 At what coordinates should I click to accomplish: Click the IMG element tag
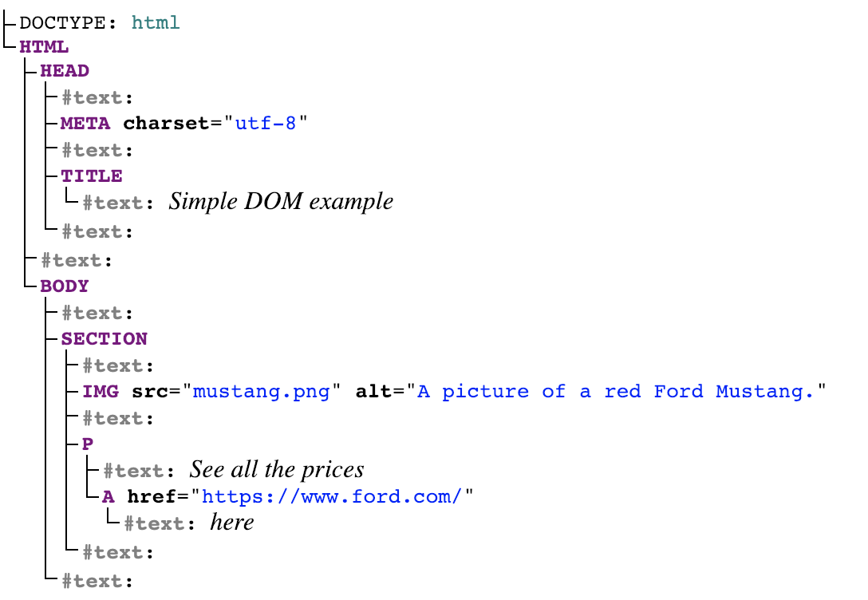point(101,391)
